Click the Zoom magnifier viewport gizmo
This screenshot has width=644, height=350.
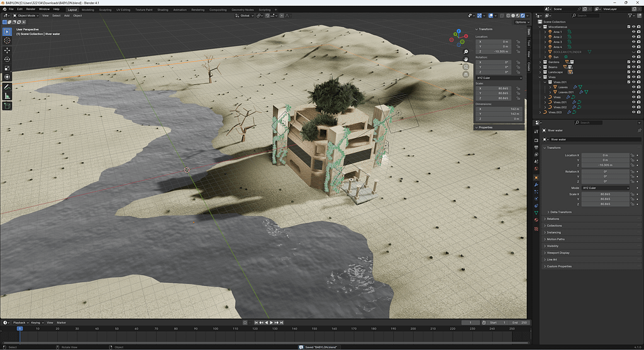(465, 52)
